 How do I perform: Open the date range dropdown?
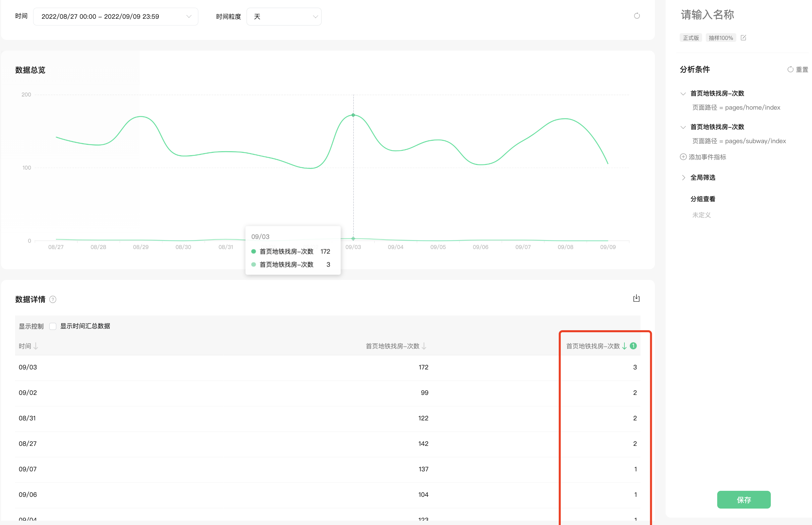116,17
